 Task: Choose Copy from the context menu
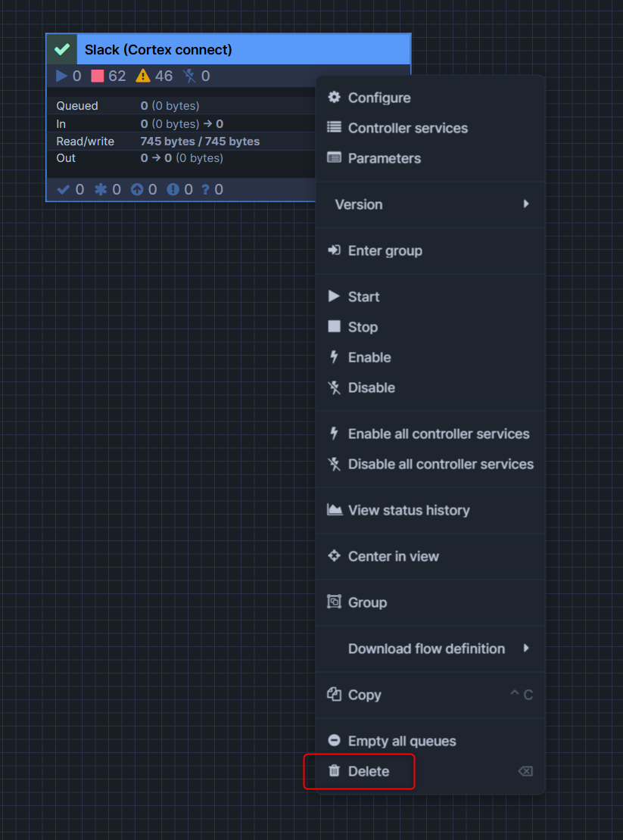[364, 695]
